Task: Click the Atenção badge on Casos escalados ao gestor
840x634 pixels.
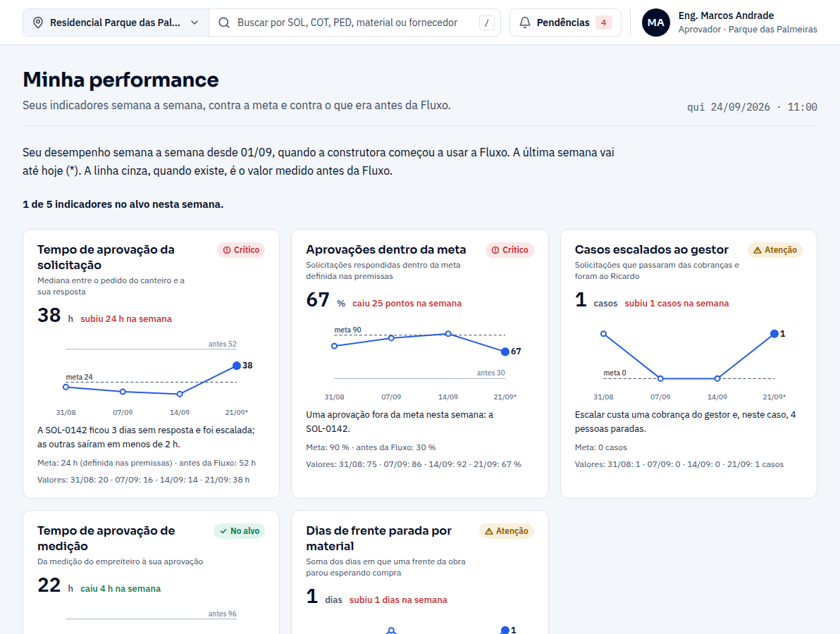Action: click(x=774, y=250)
